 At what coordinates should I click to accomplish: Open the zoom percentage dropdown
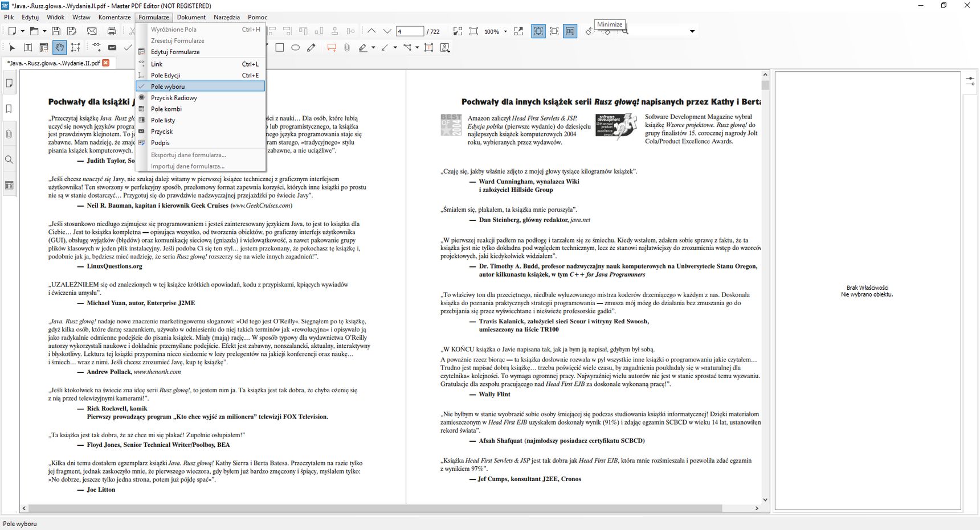(x=505, y=31)
